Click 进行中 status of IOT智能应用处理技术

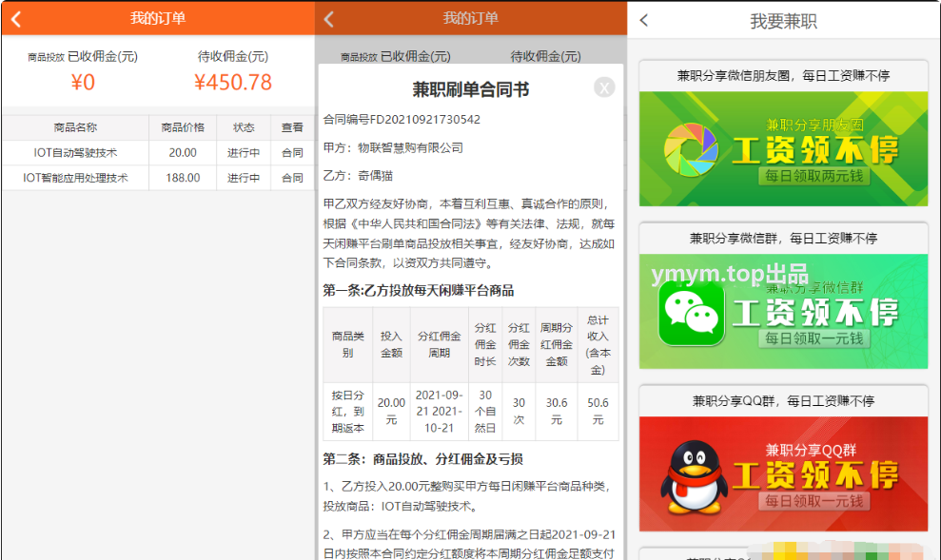[x=243, y=178]
